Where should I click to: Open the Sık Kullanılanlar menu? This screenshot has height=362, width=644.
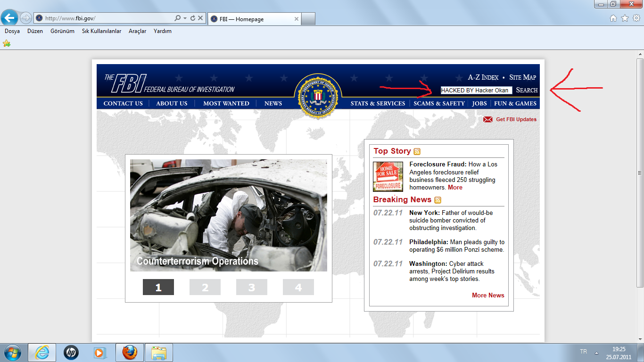(x=102, y=31)
